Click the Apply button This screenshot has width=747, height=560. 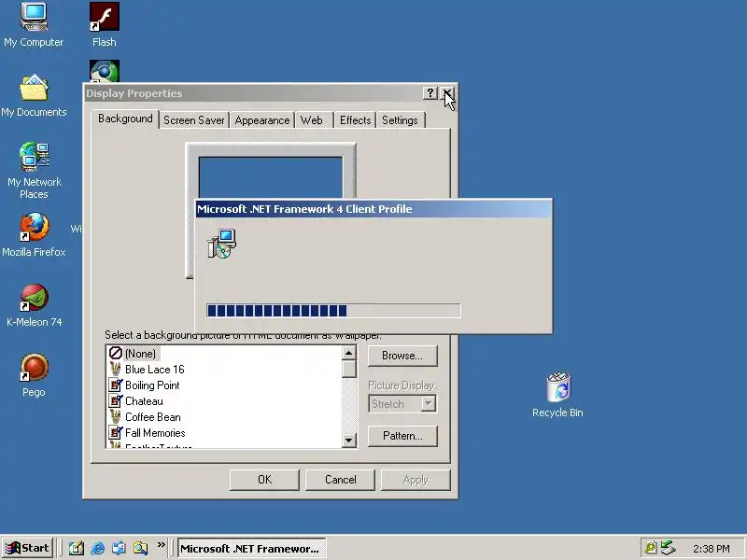pyautogui.click(x=416, y=480)
